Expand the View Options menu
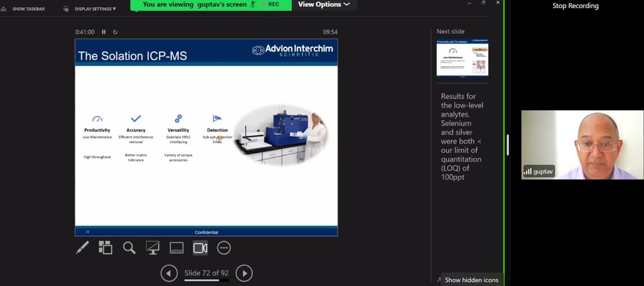Screen dimensions: 644x286 pos(324,4)
